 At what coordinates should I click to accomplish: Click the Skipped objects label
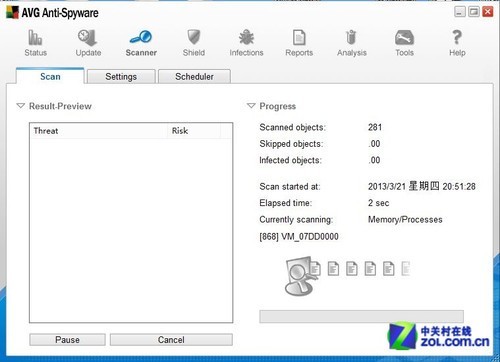tap(291, 144)
